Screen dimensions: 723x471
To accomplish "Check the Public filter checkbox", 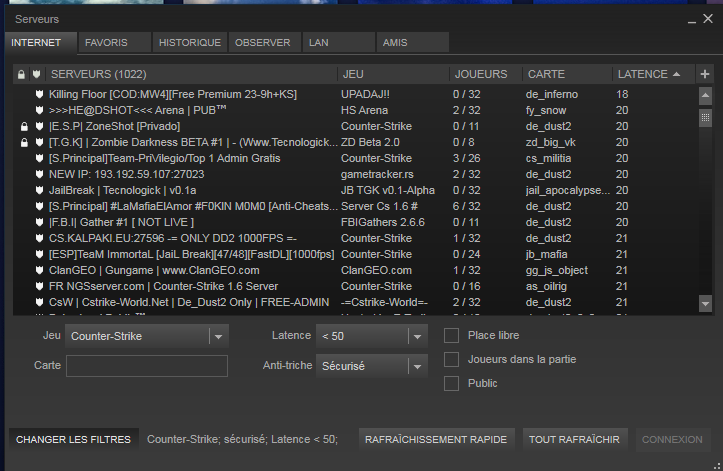I will (x=451, y=383).
